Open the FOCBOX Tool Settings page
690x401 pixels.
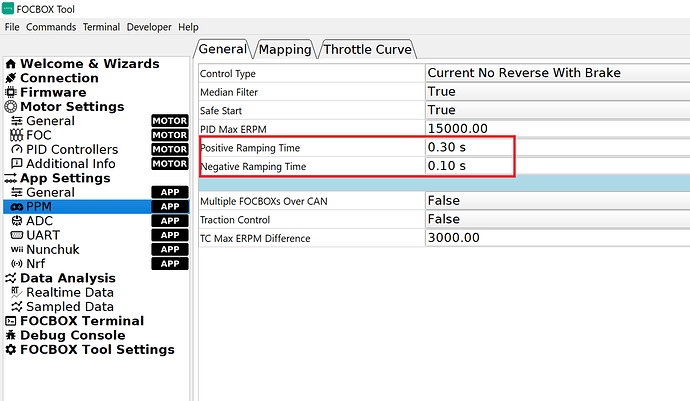tap(97, 349)
